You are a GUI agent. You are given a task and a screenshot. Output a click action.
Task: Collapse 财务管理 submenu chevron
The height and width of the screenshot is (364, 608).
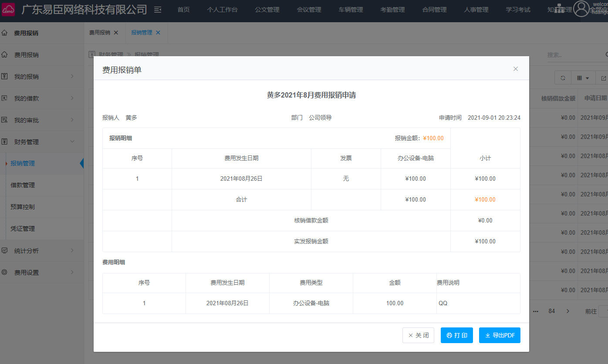pyautogui.click(x=72, y=142)
